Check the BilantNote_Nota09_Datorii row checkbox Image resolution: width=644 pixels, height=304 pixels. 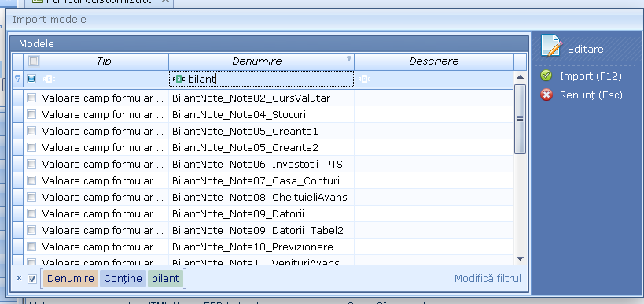pos(31,213)
